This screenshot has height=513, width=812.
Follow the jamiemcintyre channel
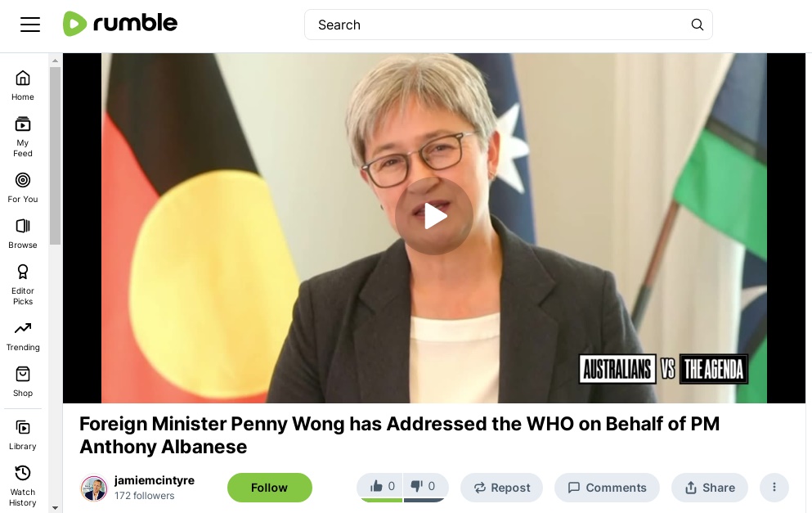click(x=269, y=488)
